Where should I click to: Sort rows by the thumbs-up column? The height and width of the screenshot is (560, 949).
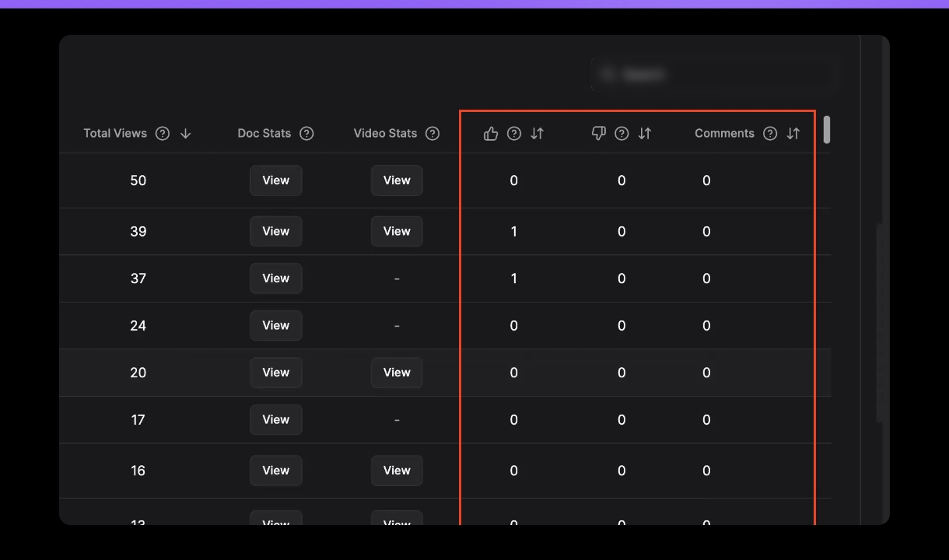(x=538, y=134)
